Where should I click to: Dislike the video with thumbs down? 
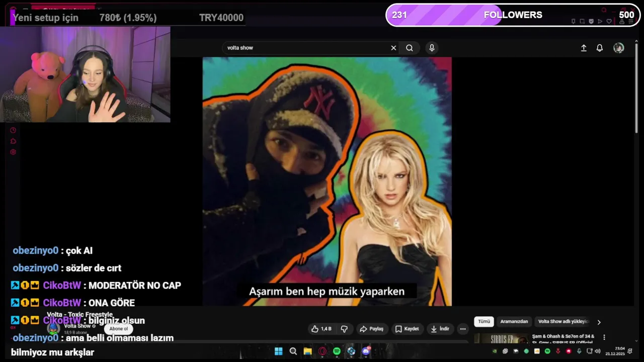click(344, 329)
